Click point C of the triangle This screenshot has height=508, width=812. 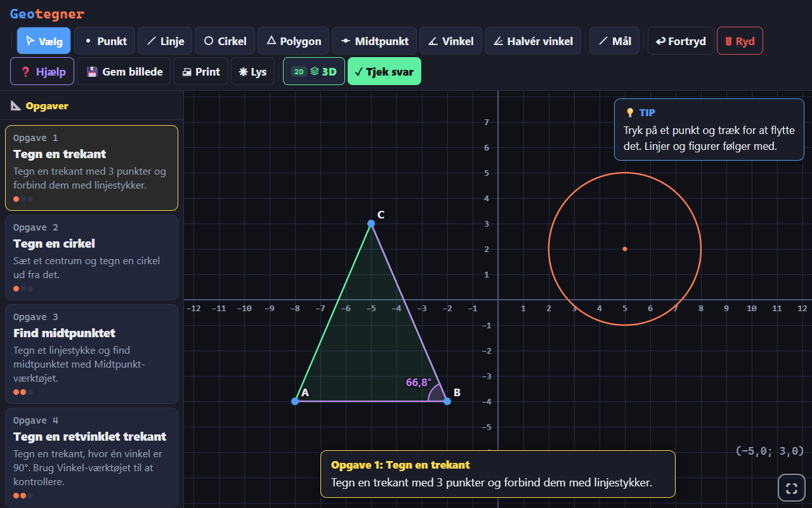coord(371,224)
